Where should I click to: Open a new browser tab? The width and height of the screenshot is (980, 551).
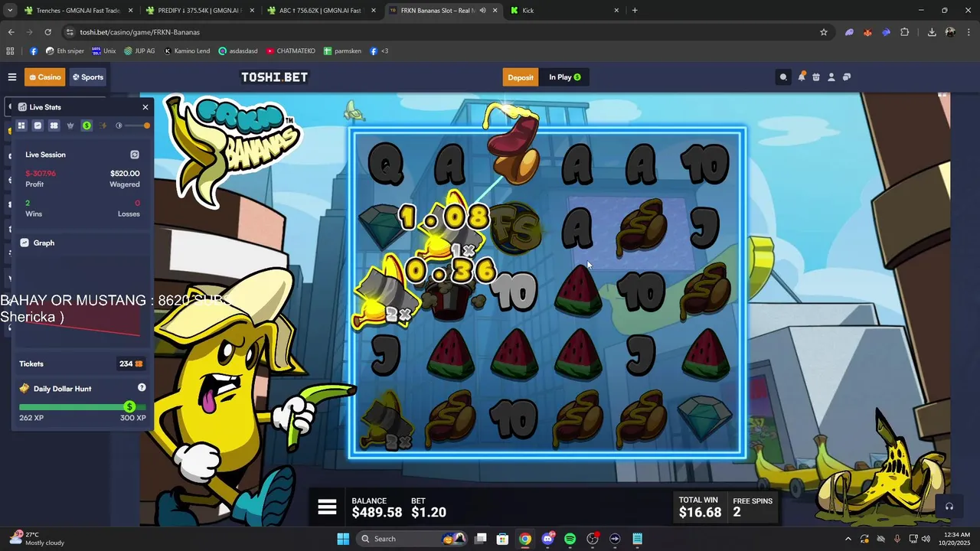coord(635,11)
